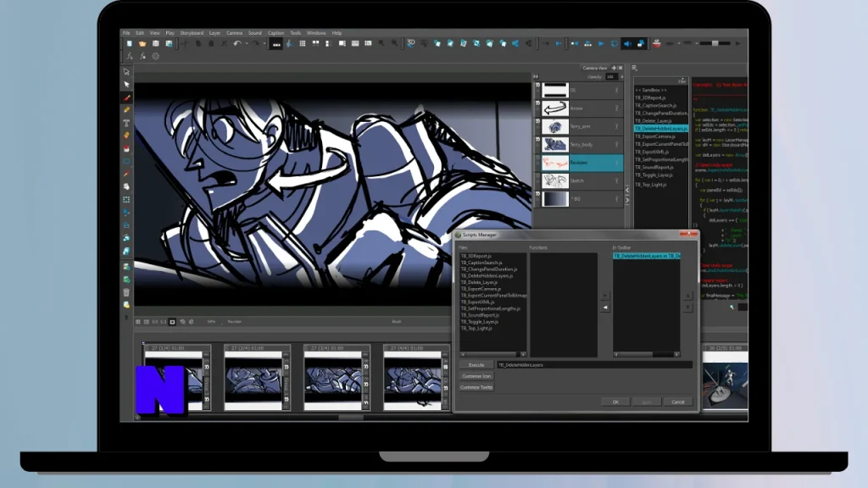The image size is (868, 488).
Task: Click the gear icon in scripting toolbar
Action: point(156,56)
